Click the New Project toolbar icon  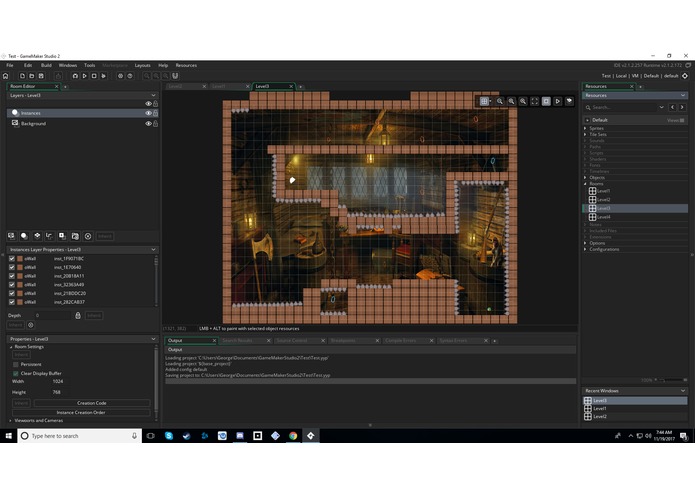(x=22, y=76)
